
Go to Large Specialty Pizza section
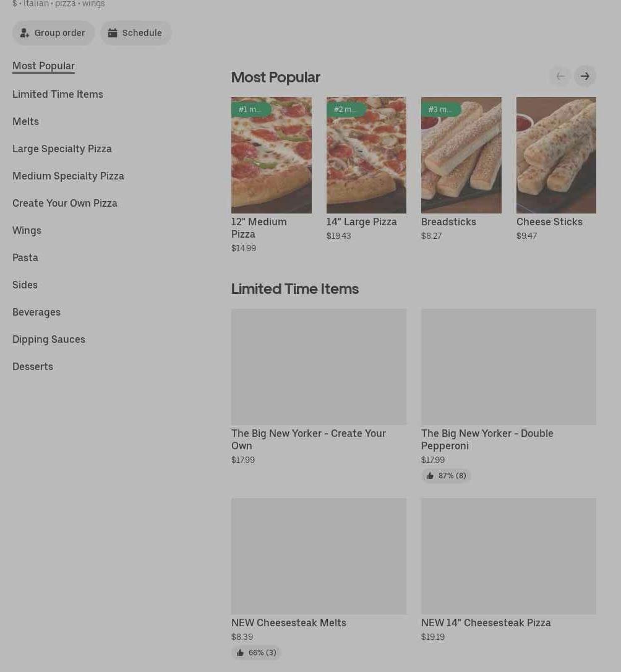point(62,149)
